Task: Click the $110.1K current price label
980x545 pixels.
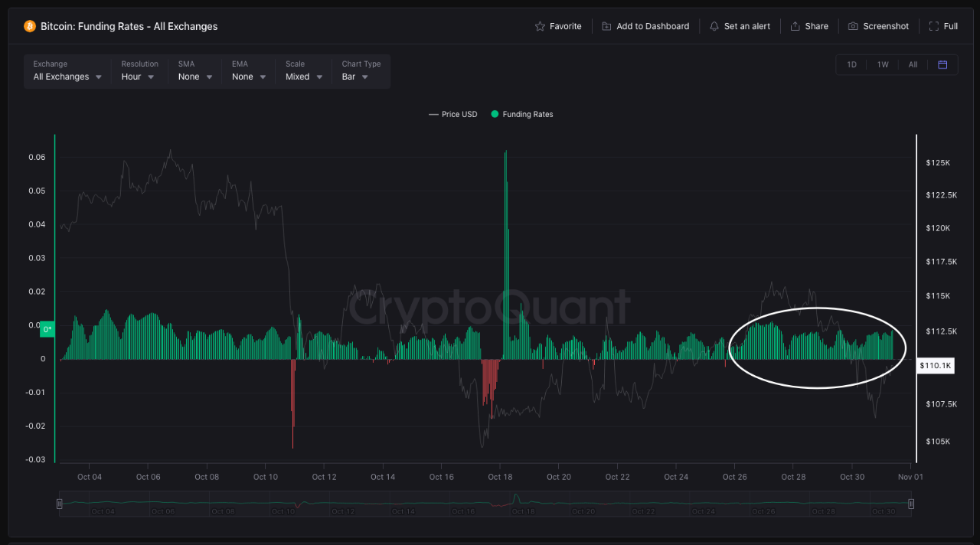Action: pyautogui.click(x=936, y=366)
